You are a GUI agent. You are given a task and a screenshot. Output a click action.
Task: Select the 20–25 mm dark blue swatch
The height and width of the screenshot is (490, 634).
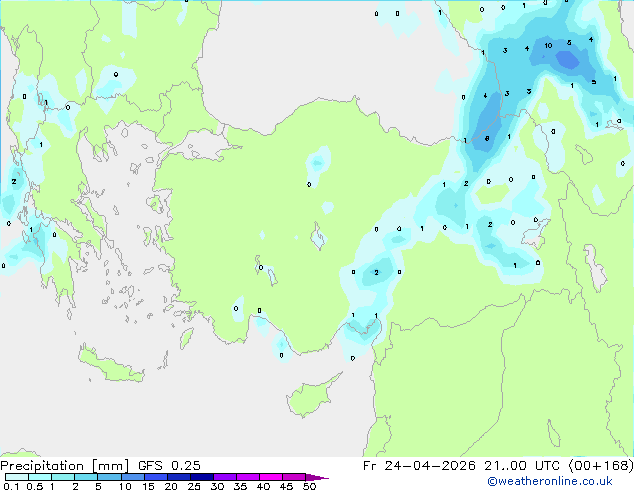(x=179, y=477)
